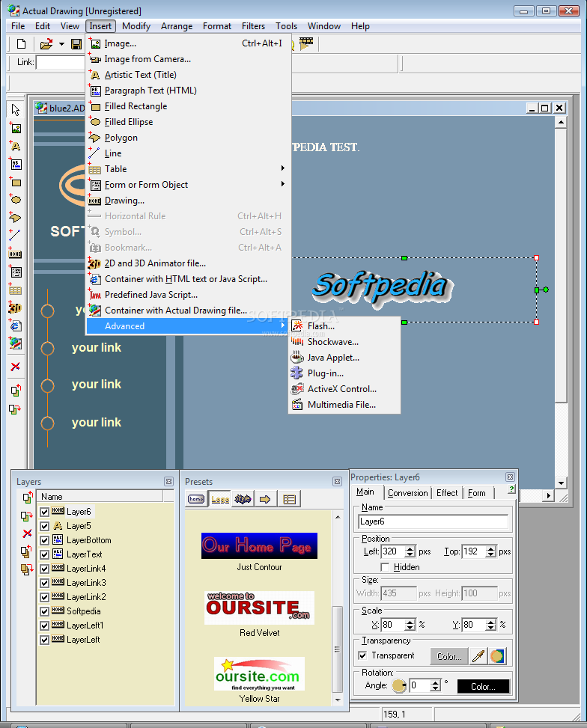
Task: Click the eyedropper transparency color picker
Action: click(478, 656)
